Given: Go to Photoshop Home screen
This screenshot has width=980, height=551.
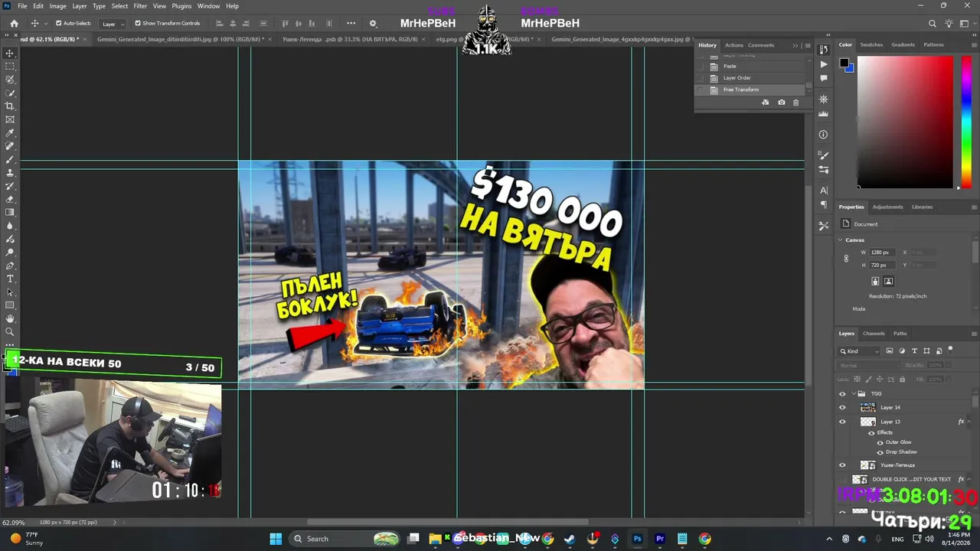Looking at the screenshot, I should 14,24.
